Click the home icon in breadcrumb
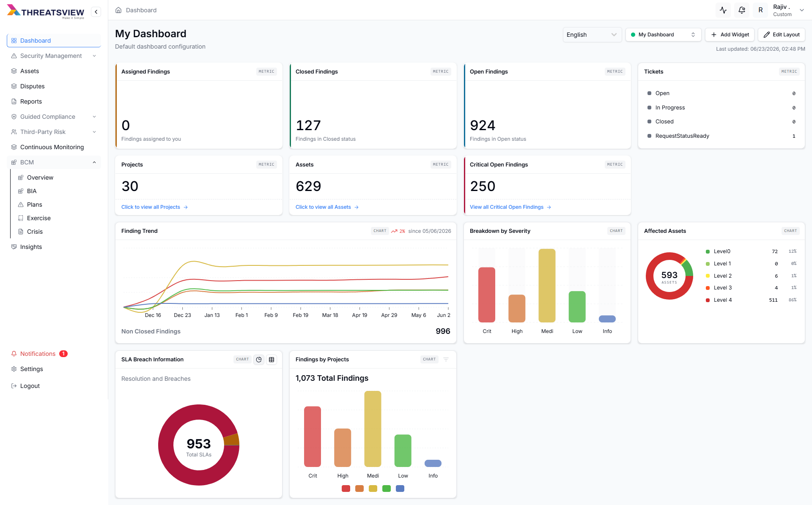Screen dimensions: 812x505 tap(118, 10)
